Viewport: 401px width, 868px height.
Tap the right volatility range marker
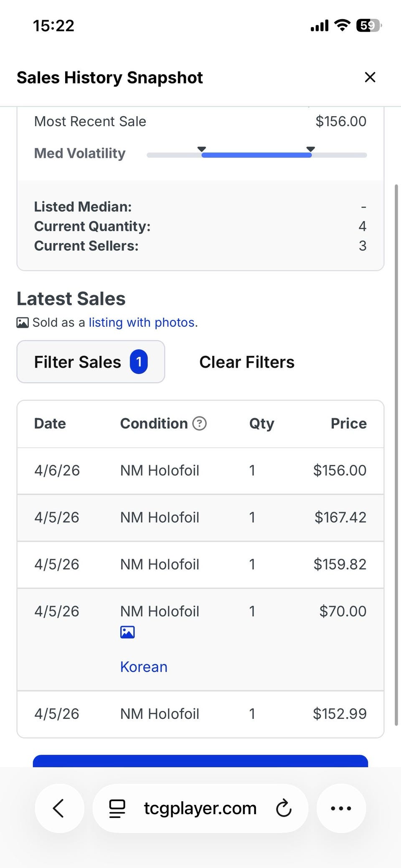(310, 150)
